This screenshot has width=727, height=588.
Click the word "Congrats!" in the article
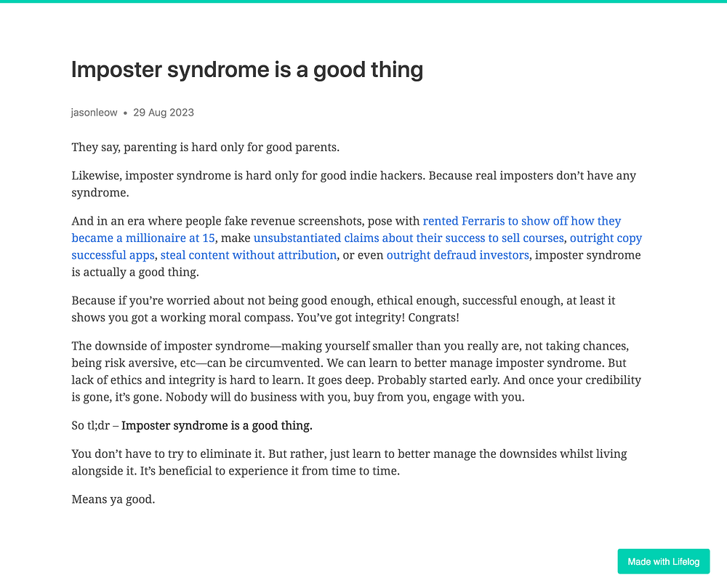[x=433, y=318]
